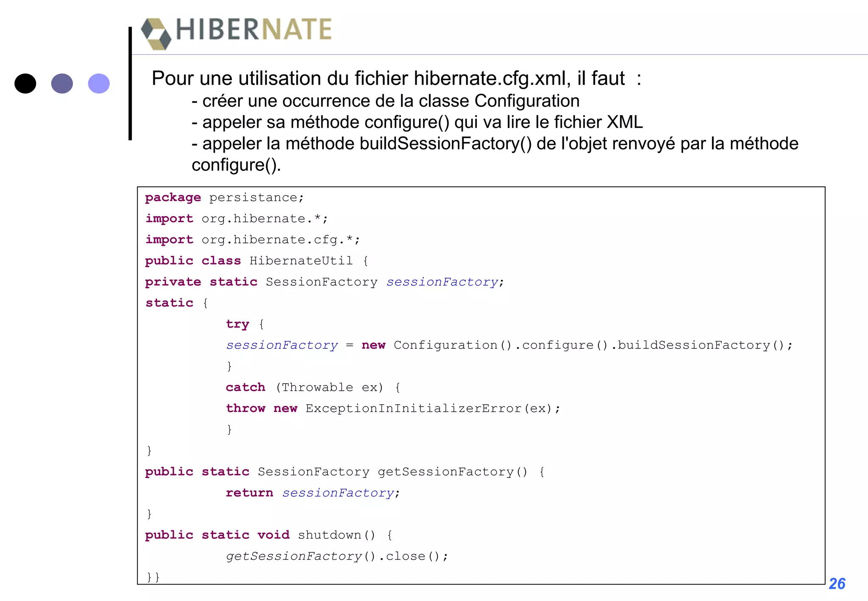
Task: Click the line 'package persistance;'
Action: pos(225,198)
